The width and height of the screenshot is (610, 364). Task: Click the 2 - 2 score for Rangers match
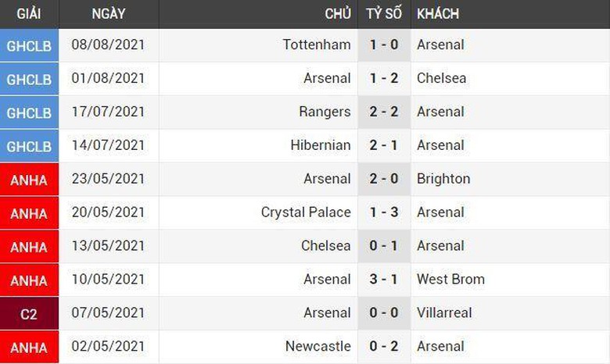pyautogui.click(x=384, y=112)
